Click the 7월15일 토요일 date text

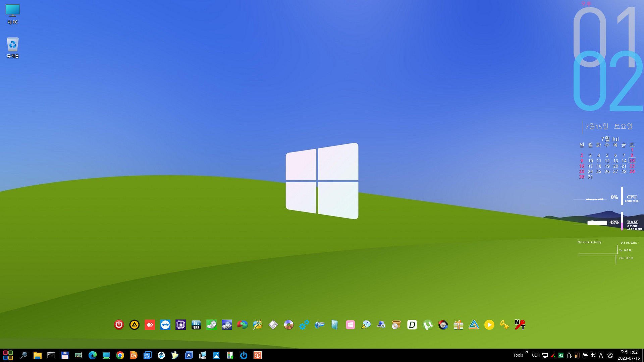[x=609, y=126]
